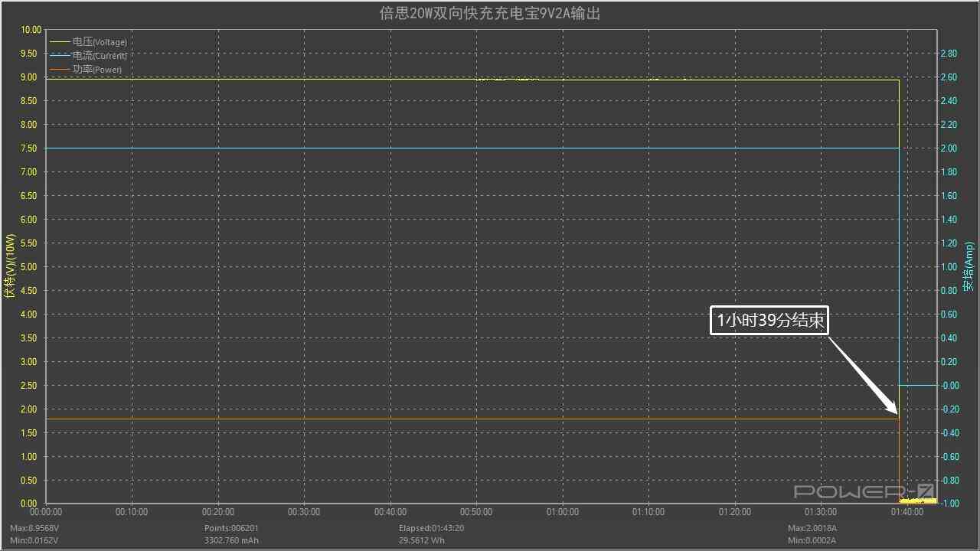Image resolution: width=980 pixels, height=551 pixels.
Task: Select the blue current legend line icon
Action: coord(59,55)
